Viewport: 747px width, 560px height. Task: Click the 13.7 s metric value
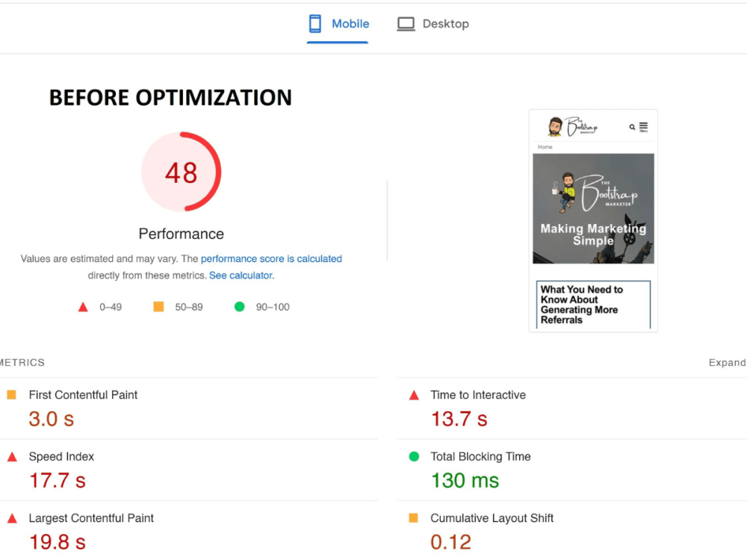459,419
